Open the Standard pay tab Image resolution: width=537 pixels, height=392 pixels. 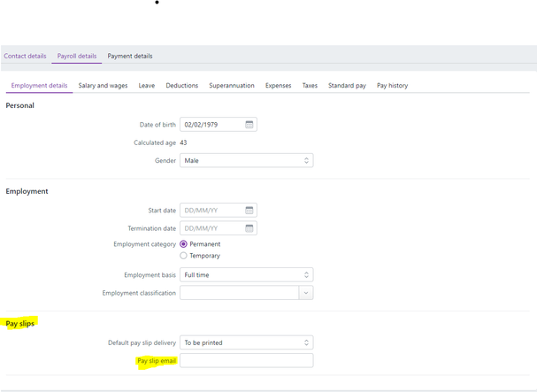pos(347,86)
